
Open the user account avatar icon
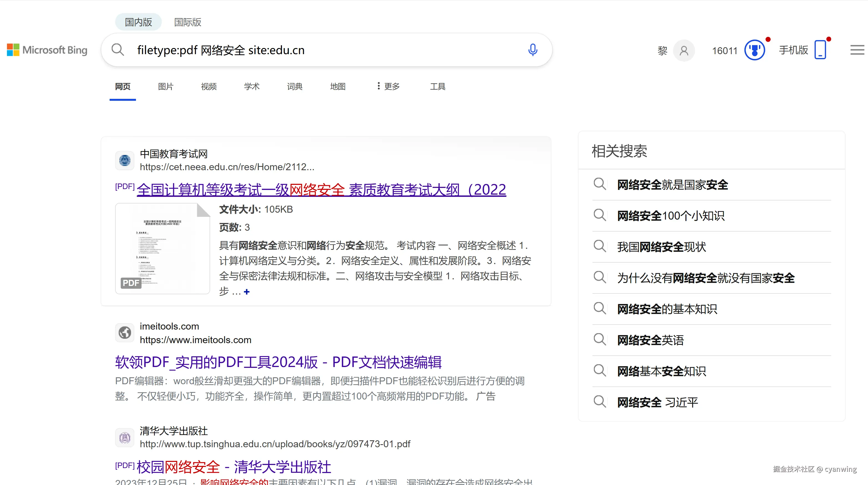(x=684, y=51)
